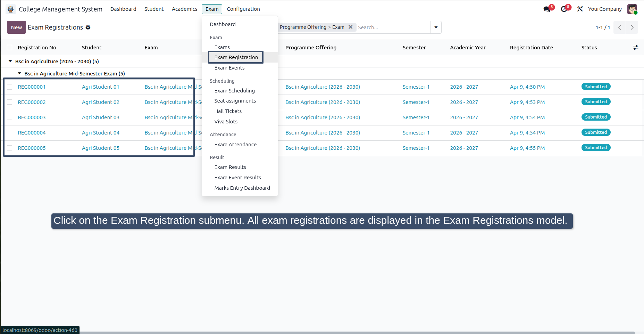
Task: Open the Agri Student 02 cell
Action: (101, 102)
